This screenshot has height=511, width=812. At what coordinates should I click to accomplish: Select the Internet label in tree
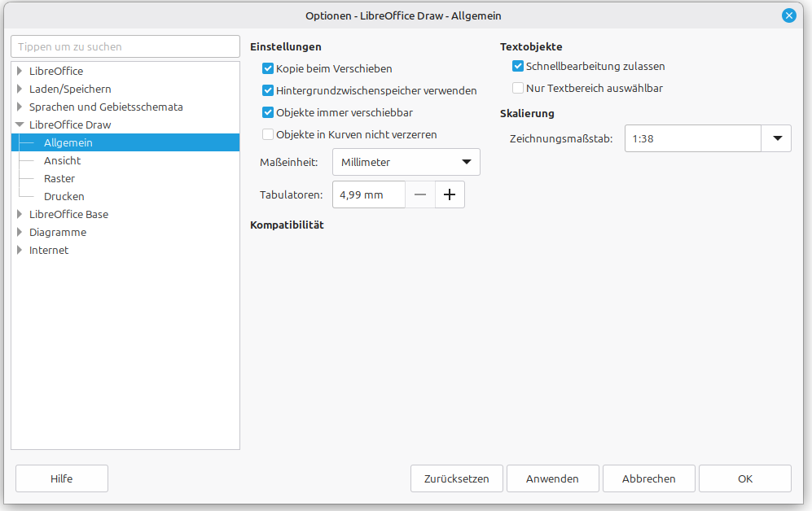49,250
